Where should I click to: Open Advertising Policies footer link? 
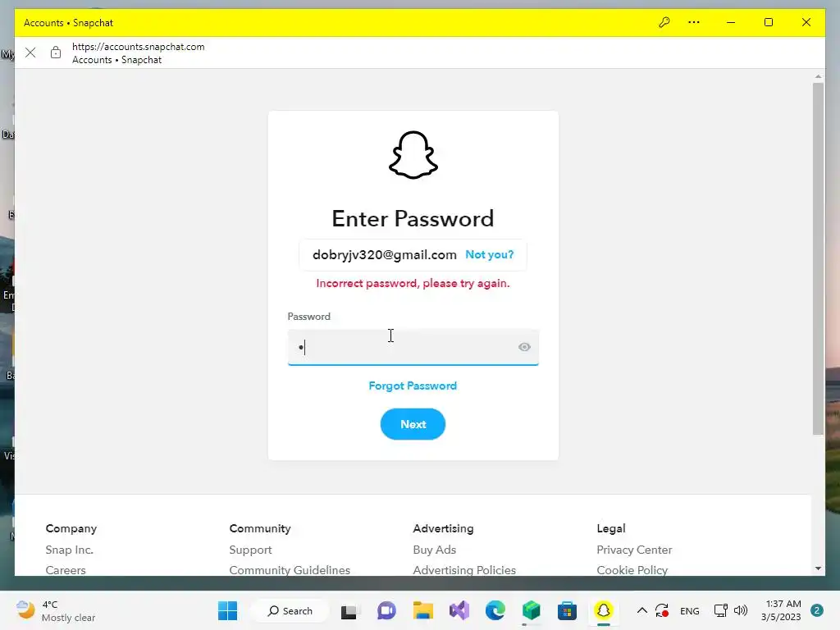[464, 570]
